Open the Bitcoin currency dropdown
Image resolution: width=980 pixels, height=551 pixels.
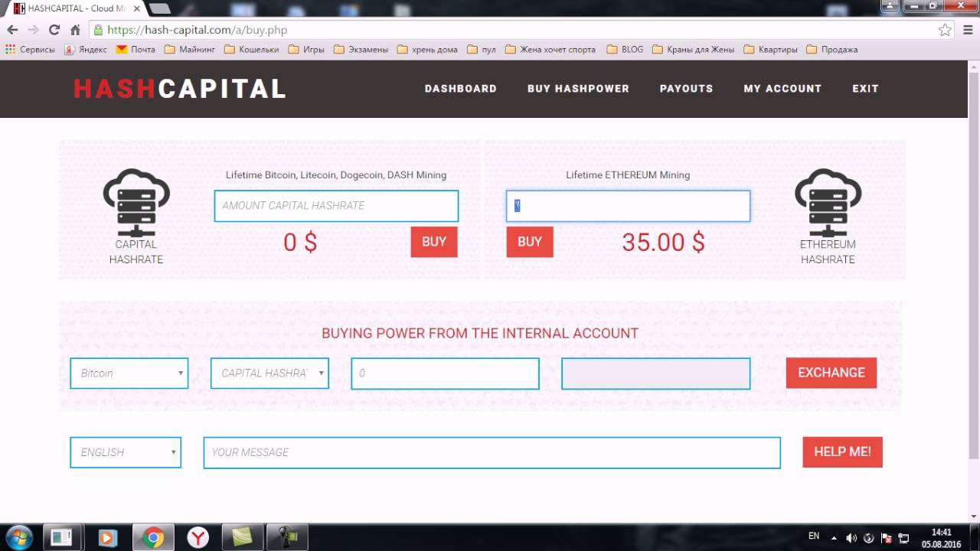tap(129, 373)
